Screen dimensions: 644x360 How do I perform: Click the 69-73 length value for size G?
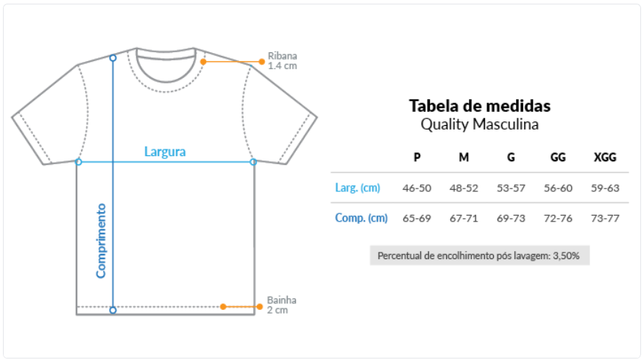pyautogui.click(x=511, y=218)
